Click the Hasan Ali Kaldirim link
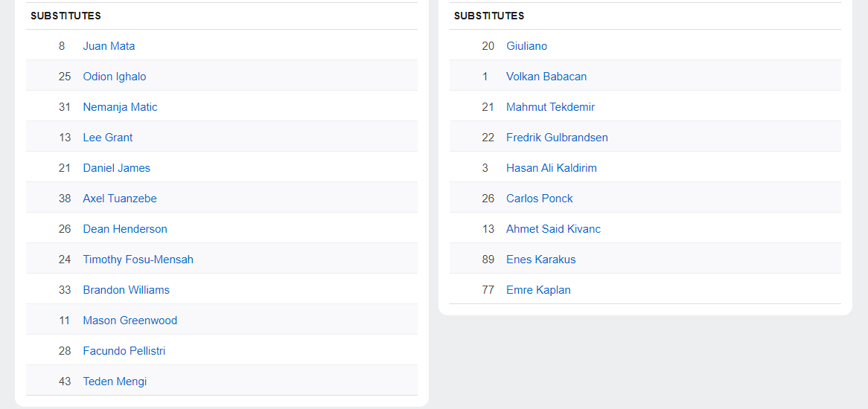The width and height of the screenshot is (868, 409). [x=551, y=168]
